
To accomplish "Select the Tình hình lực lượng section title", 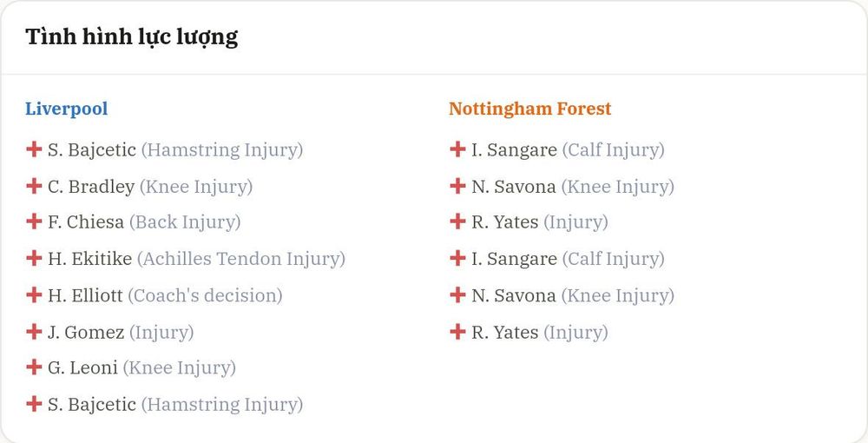I will [132, 37].
